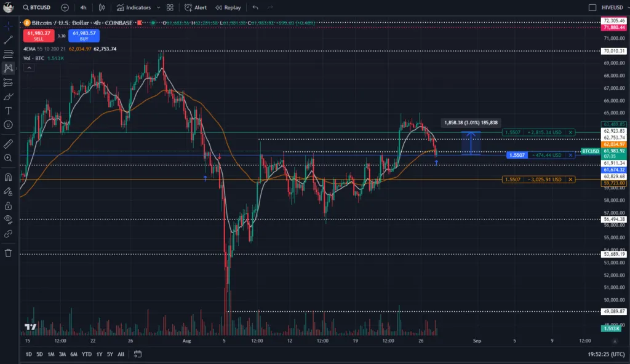
Task: Select the trend line drawing tool
Action: coord(8,40)
